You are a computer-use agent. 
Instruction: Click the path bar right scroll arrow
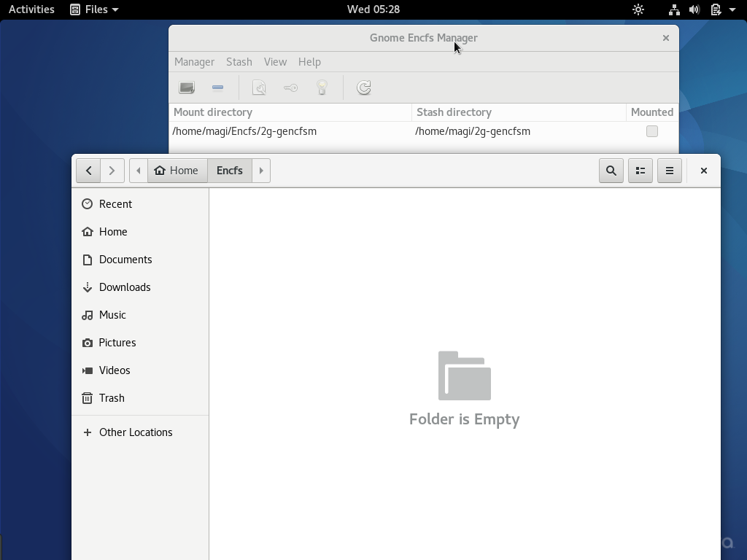261,171
